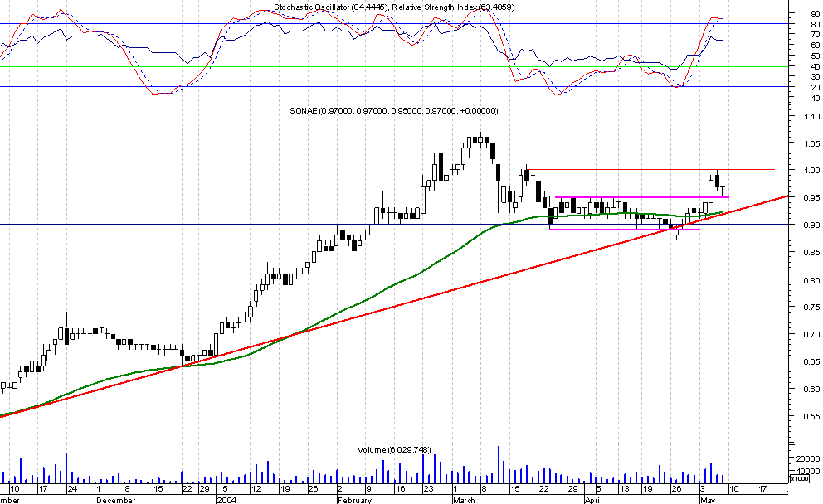This screenshot has width=823, height=504.
Task: Select the 1.00 price axis label
Action: coord(811,170)
